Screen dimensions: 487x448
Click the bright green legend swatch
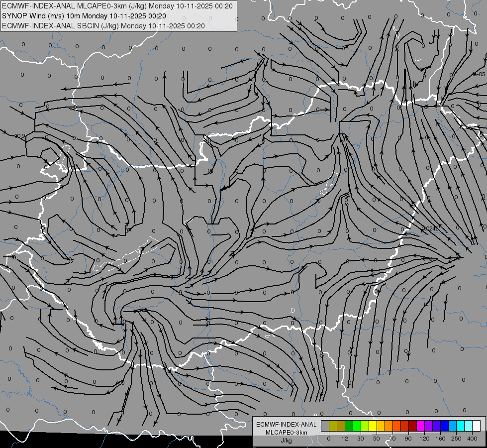[357, 426]
